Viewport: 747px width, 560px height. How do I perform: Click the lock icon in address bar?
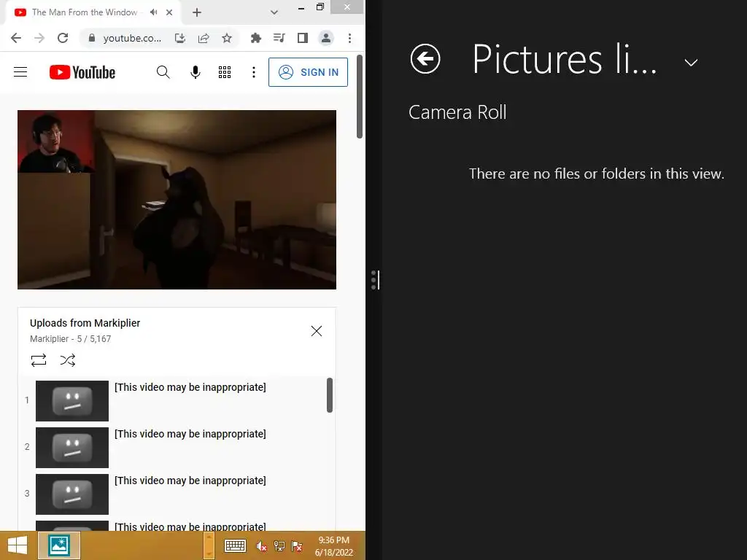[x=92, y=38]
